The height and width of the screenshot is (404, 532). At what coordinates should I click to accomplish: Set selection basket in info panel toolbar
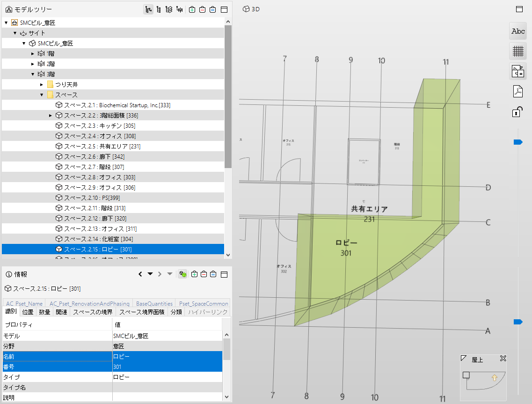(213, 274)
